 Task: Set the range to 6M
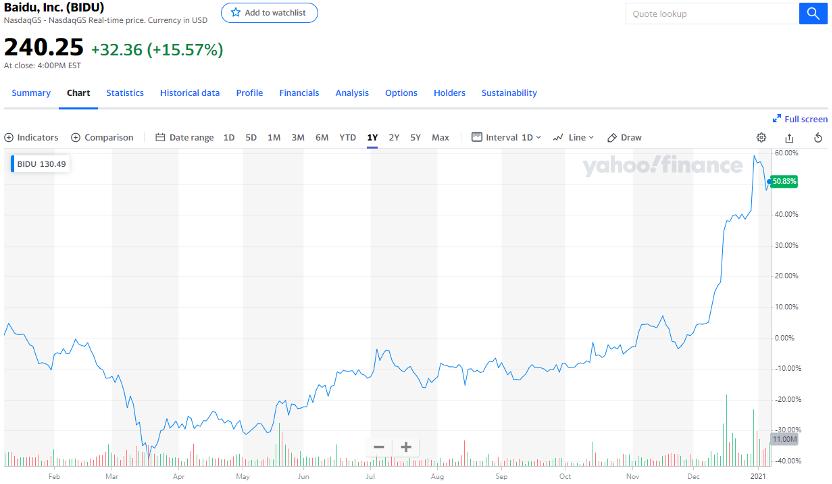pos(321,138)
